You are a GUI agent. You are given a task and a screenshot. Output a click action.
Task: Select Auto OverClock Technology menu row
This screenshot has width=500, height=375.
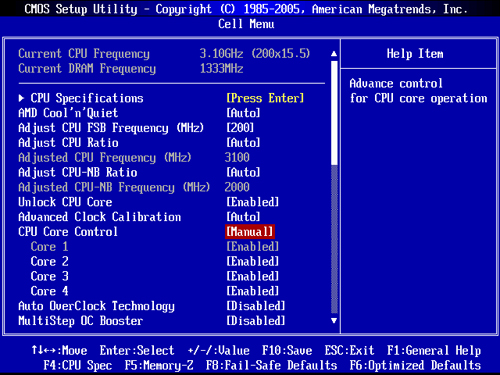click(172, 306)
